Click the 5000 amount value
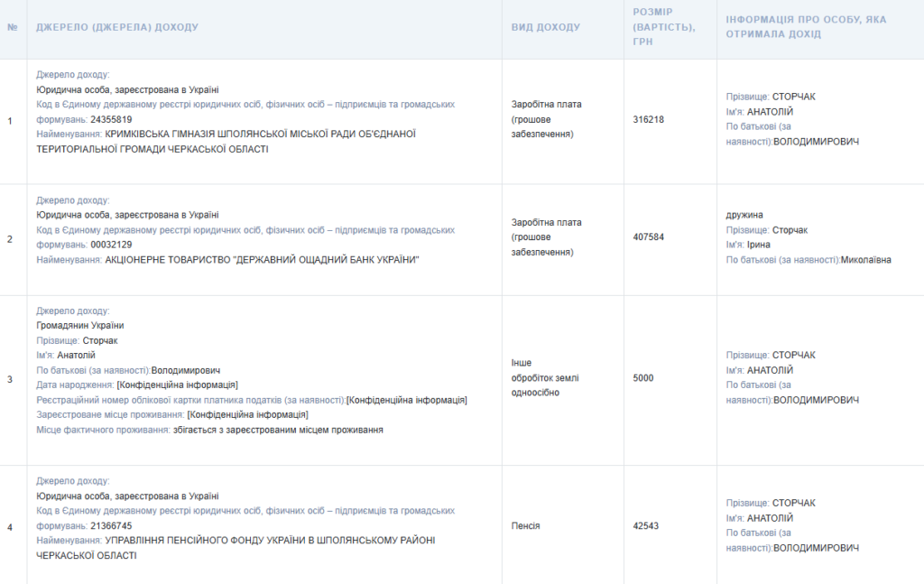Viewport: 924px width, 584px height. point(643,378)
